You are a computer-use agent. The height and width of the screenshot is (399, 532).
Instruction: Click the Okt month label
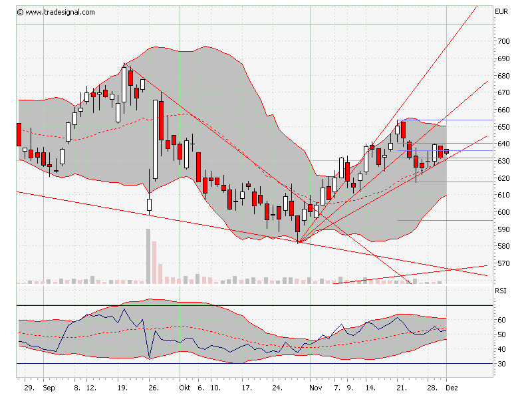(x=185, y=388)
